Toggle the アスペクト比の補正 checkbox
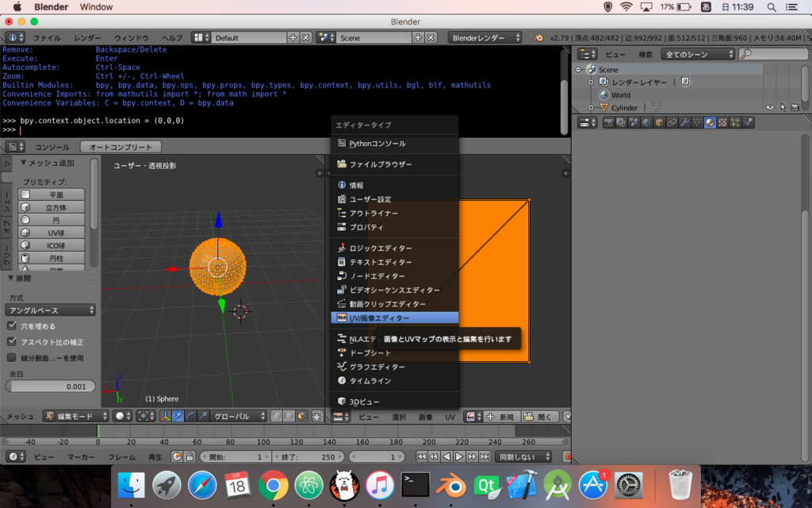 11,341
